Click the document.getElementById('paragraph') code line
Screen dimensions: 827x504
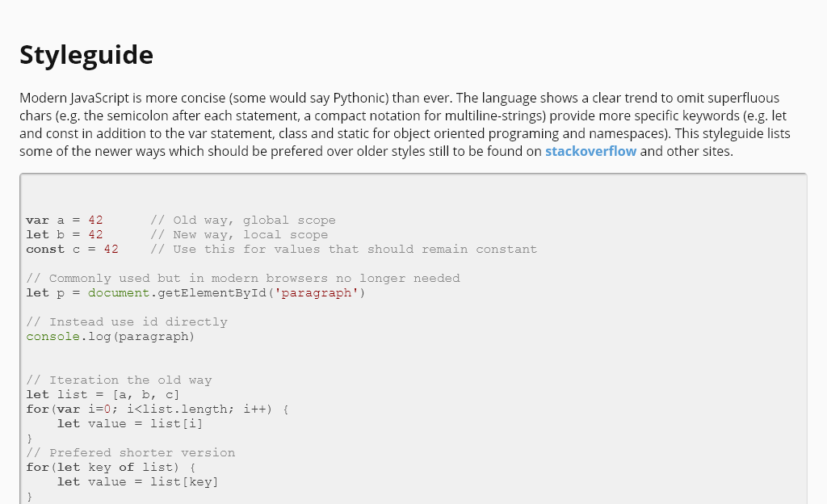tap(195, 293)
